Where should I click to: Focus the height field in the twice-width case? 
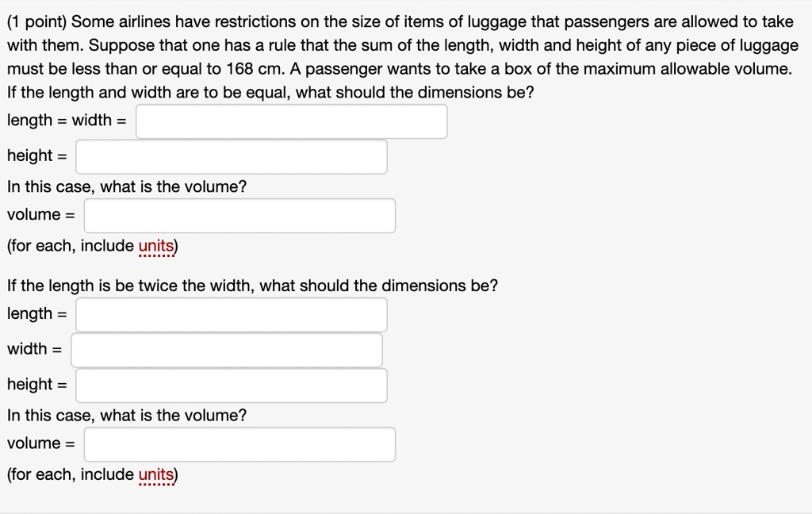coord(232,385)
